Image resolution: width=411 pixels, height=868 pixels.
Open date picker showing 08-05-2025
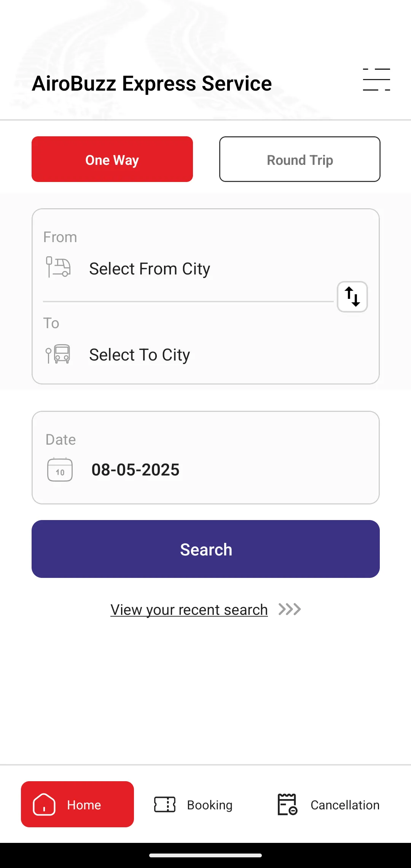coord(135,470)
